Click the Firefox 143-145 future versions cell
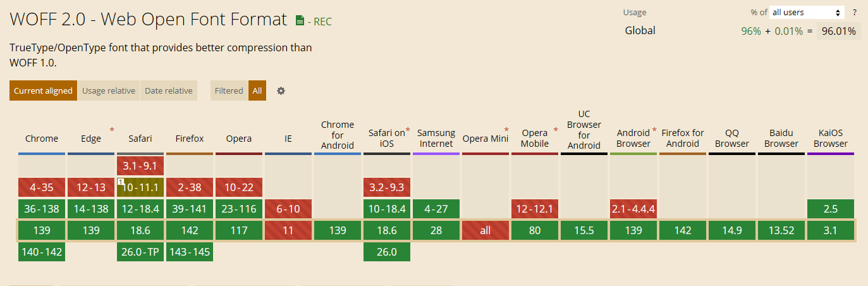 coord(190,252)
